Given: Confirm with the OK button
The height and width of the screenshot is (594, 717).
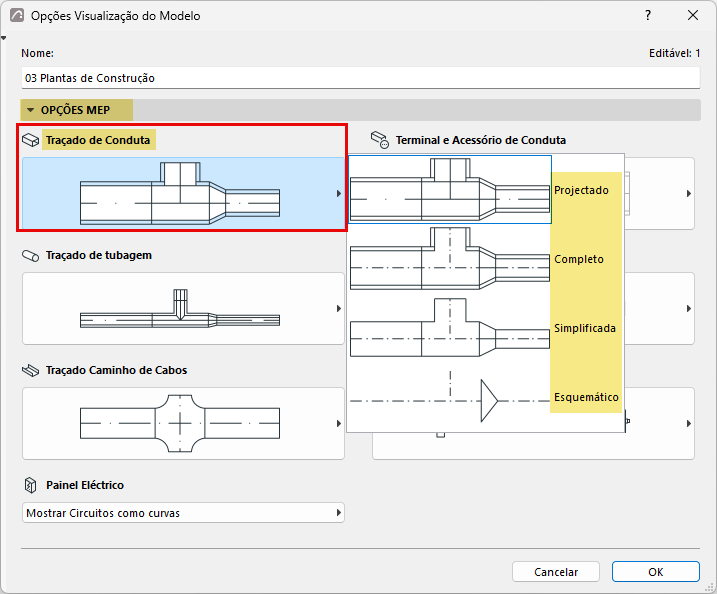Looking at the screenshot, I should coord(656,572).
